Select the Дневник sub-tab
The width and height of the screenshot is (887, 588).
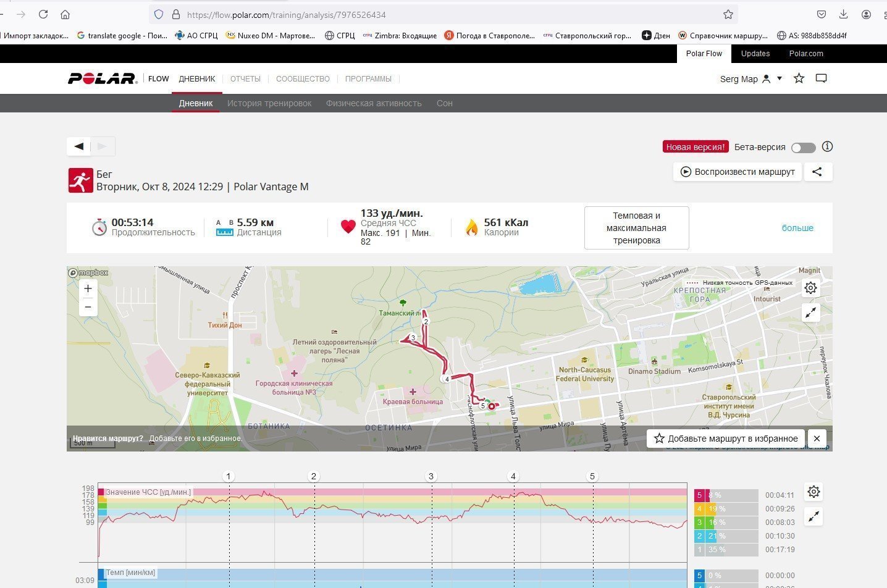coord(196,103)
